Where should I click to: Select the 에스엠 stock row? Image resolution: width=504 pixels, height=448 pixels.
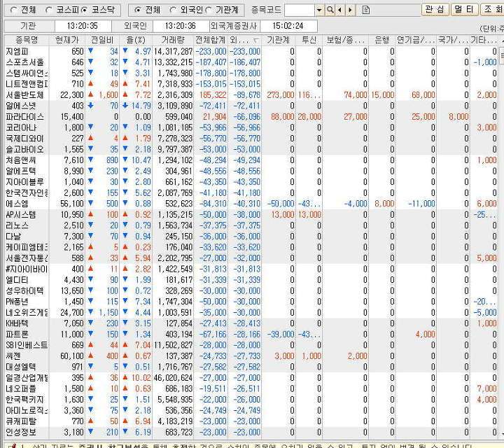(x=251, y=204)
